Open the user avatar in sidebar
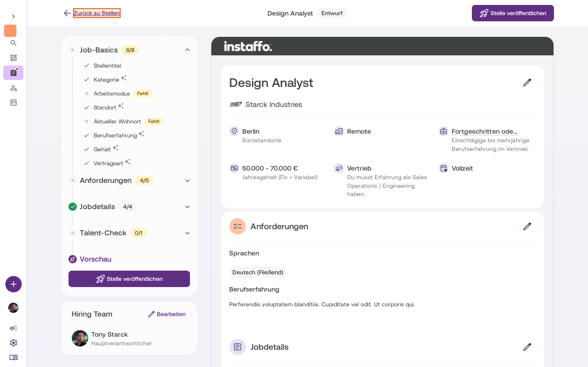Image resolution: width=588 pixels, height=367 pixels. (14, 308)
